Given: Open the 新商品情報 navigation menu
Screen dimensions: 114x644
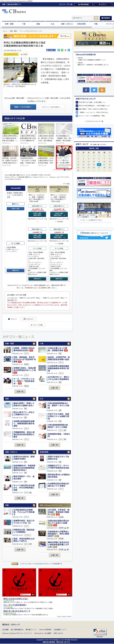Looking at the screenshot, I should click(81, 24).
